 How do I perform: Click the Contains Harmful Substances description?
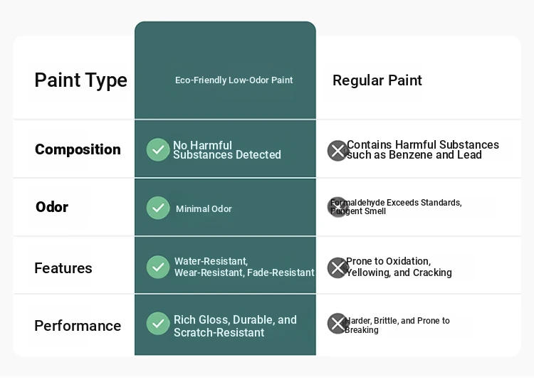[x=423, y=149]
